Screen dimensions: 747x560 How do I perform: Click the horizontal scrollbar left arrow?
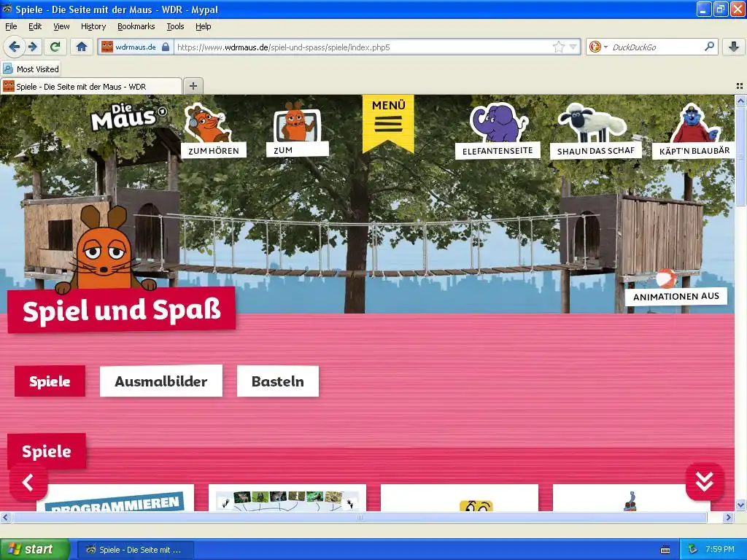[5, 517]
